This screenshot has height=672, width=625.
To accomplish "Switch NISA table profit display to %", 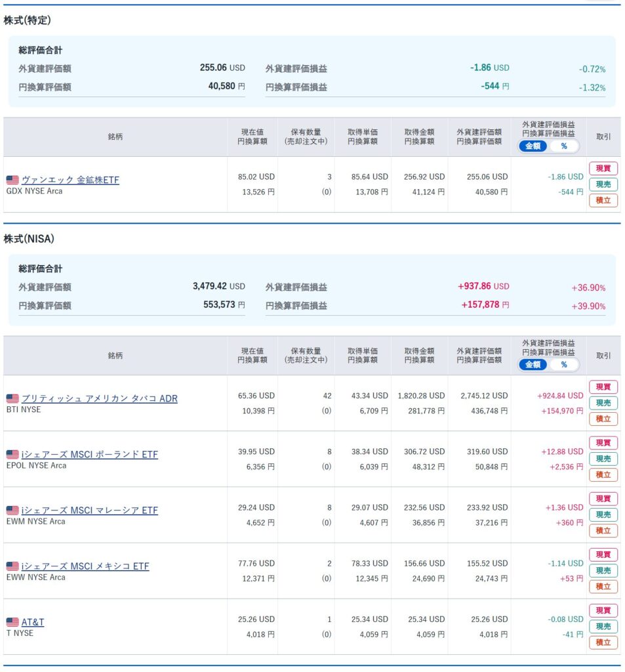I will click(564, 365).
